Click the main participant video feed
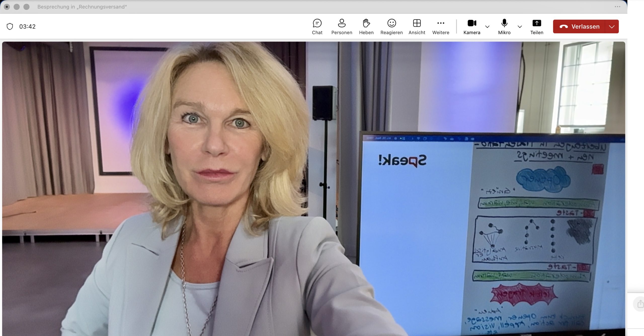The width and height of the screenshot is (644, 336). click(x=313, y=189)
